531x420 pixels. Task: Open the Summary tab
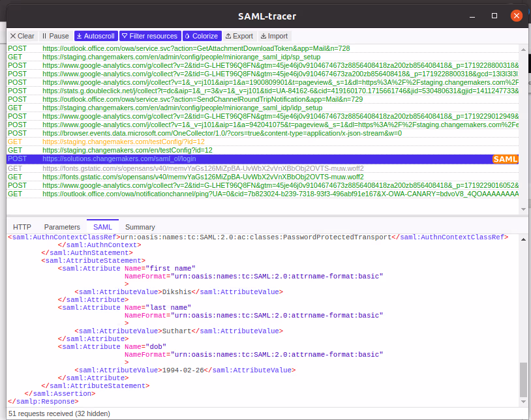coord(140,227)
